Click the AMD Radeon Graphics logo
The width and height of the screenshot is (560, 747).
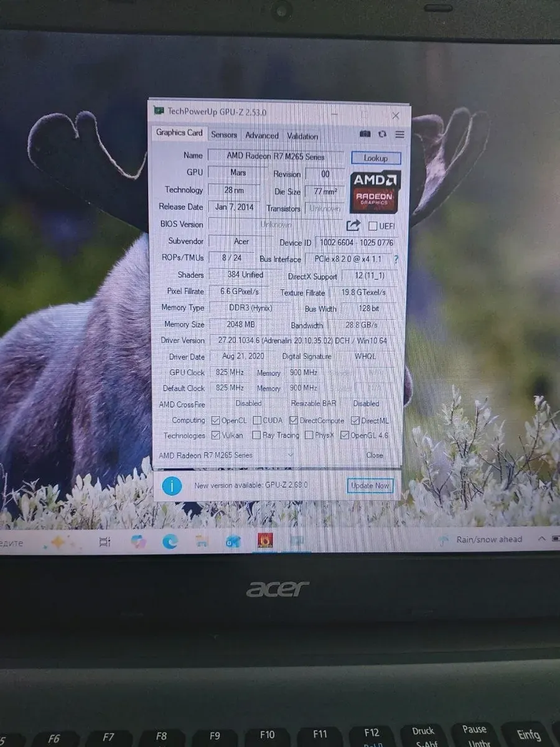[x=375, y=192]
